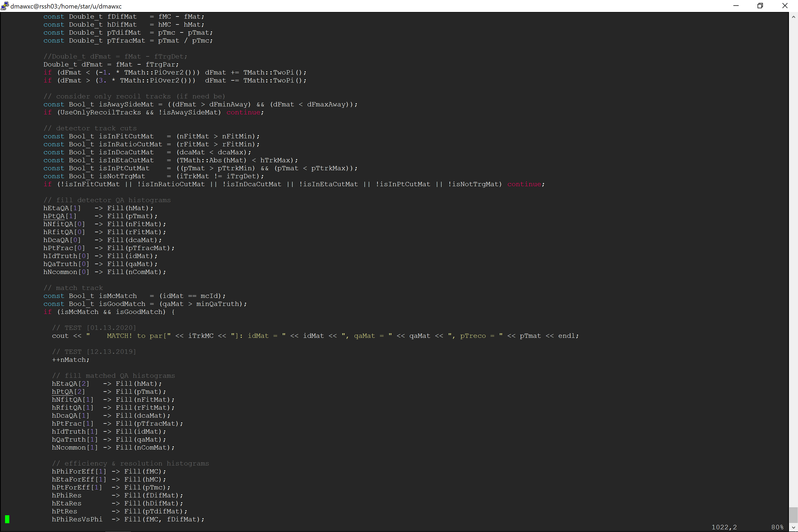Click 'fTrgPar' in the dFmat assignment
The width and height of the screenshot is (798, 532).
tap(160, 64)
